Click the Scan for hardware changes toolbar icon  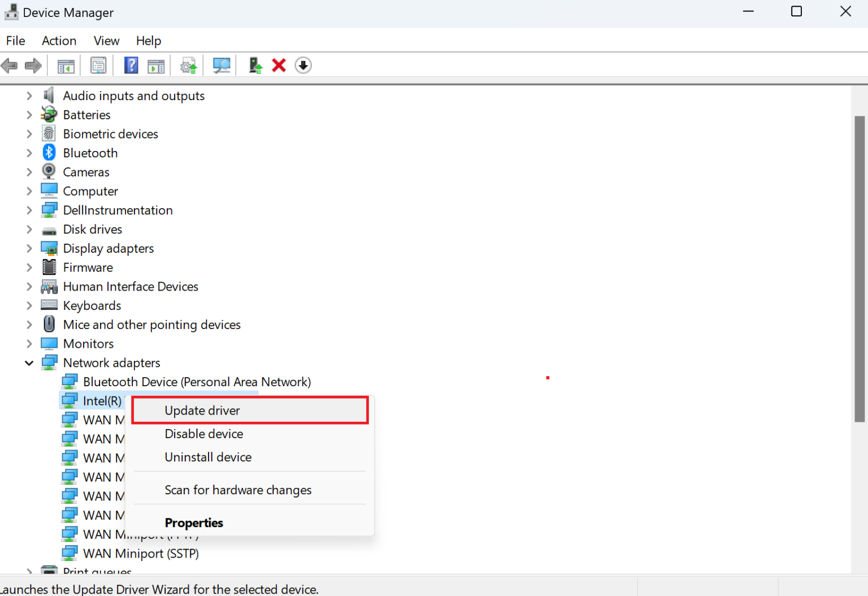tap(222, 65)
